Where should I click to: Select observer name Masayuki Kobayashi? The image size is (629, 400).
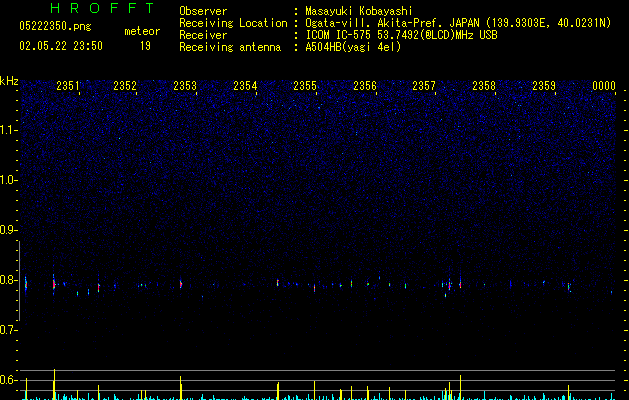coord(359,11)
